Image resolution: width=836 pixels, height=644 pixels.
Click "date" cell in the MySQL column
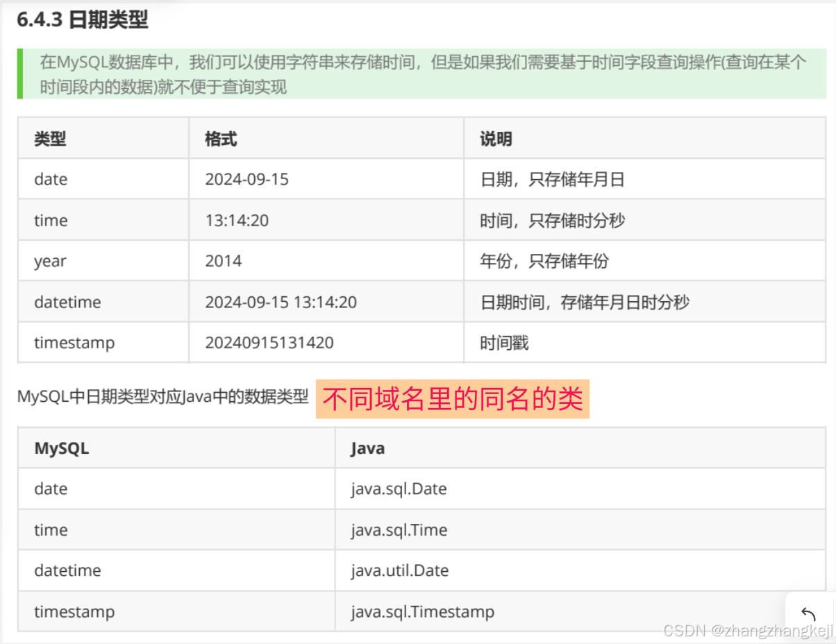click(176, 489)
